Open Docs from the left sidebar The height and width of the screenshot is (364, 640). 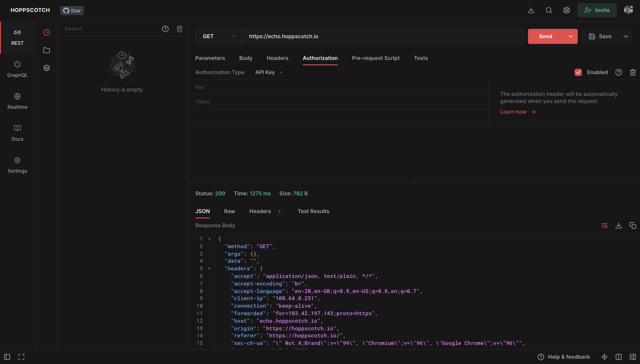click(x=17, y=133)
